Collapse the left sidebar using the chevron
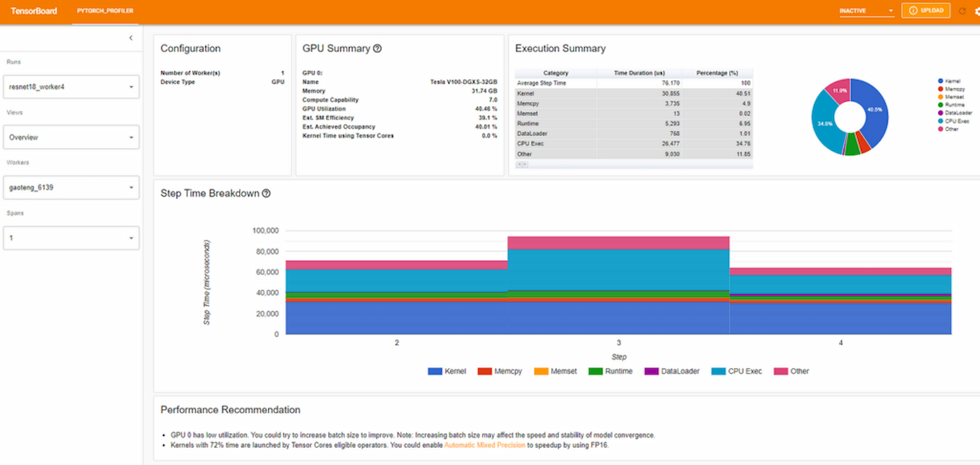 tap(130, 38)
